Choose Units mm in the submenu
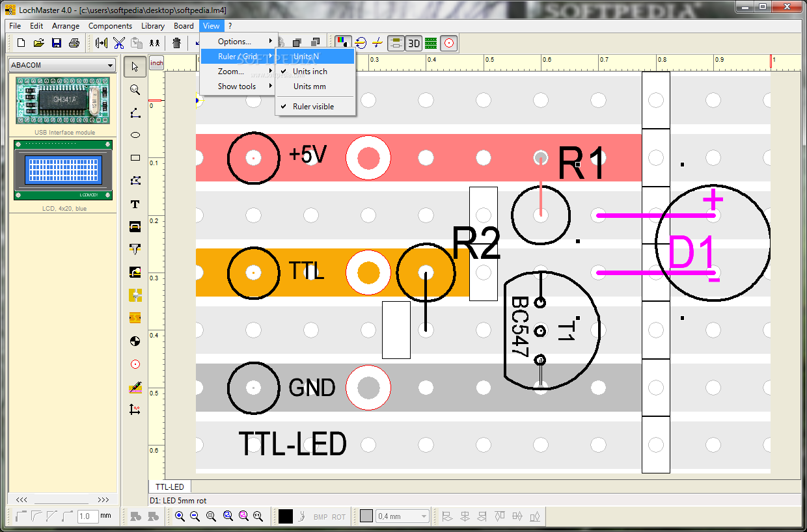Screen dimensions: 807x532 [316, 86]
